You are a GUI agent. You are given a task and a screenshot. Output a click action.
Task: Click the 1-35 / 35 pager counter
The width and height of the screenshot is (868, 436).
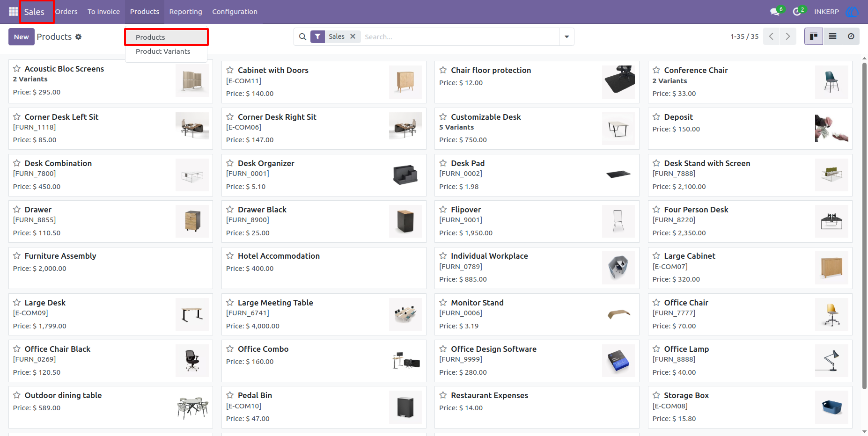click(x=744, y=36)
